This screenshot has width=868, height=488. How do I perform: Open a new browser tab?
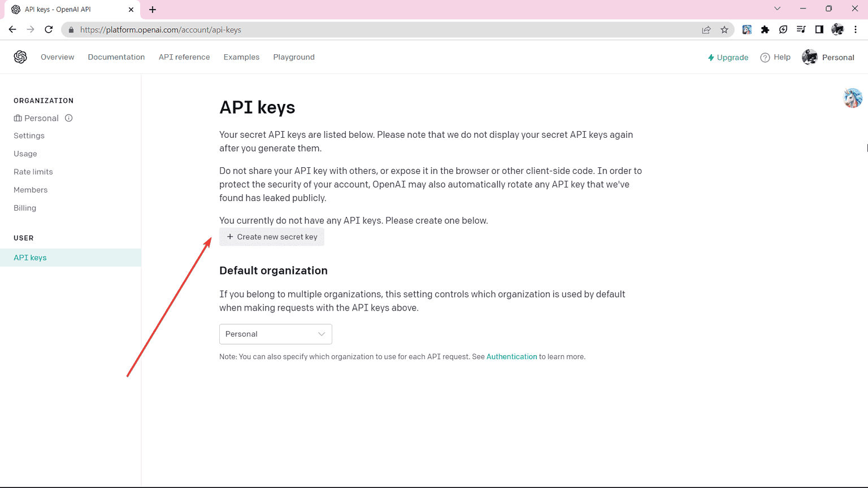153,10
